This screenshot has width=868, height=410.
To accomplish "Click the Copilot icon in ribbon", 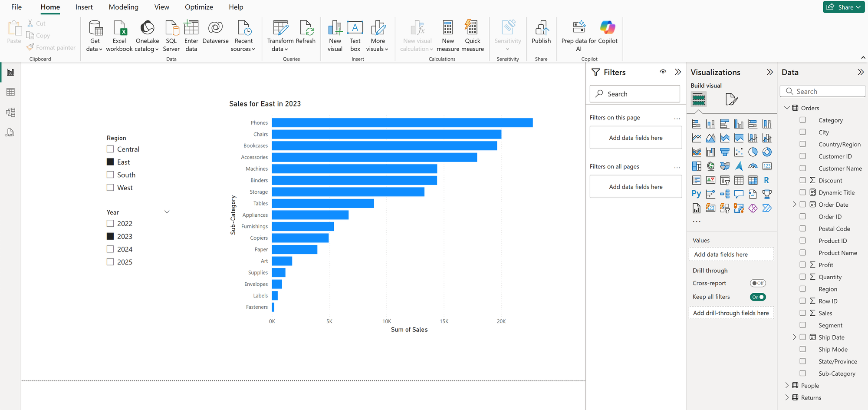I will pyautogui.click(x=607, y=29).
